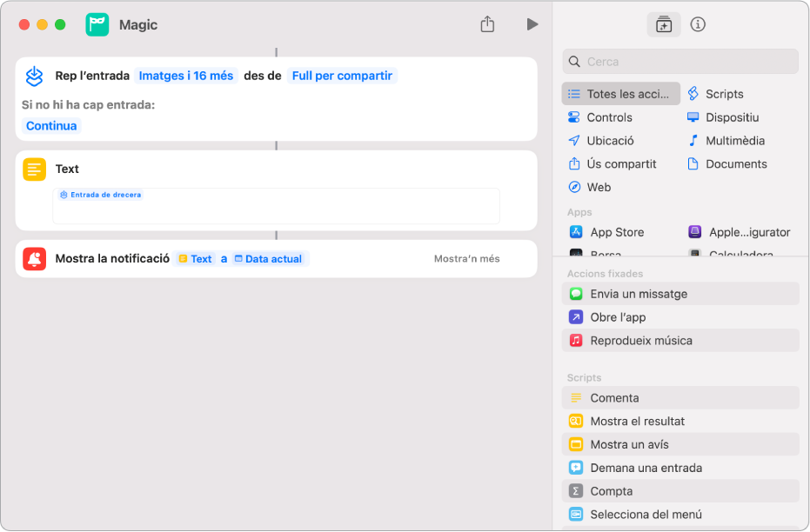Select App Store in Apps list
The image size is (810, 532).
(606, 232)
